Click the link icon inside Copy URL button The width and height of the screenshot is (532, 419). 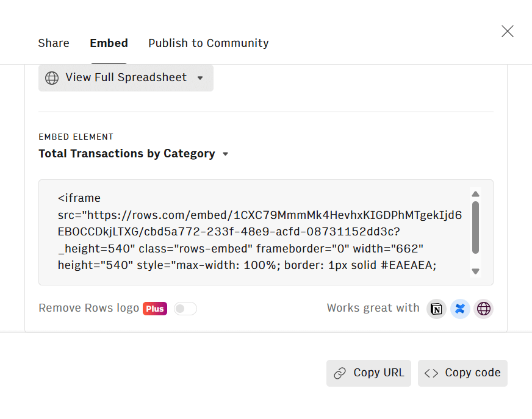pyautogui.click(x=340, y=373)
